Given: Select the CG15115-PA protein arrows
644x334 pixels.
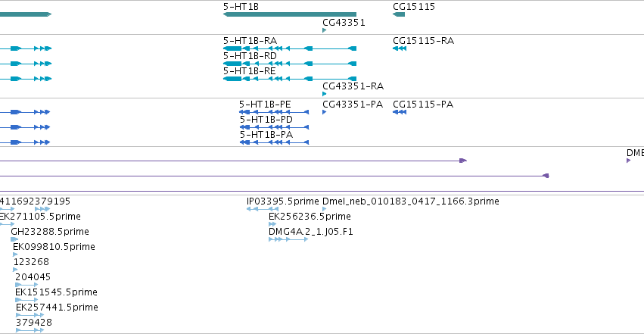Looking at the screenshot, I should click(x=400, y=112).
